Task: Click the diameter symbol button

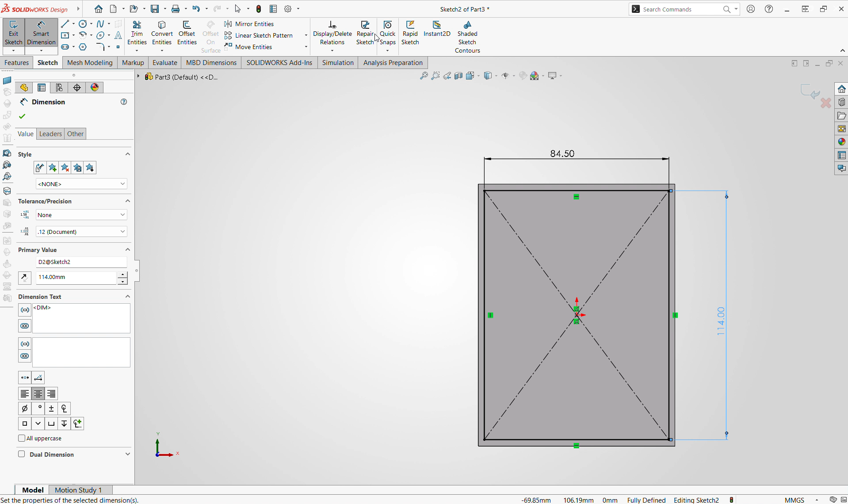Action: (x=25, y=409)
